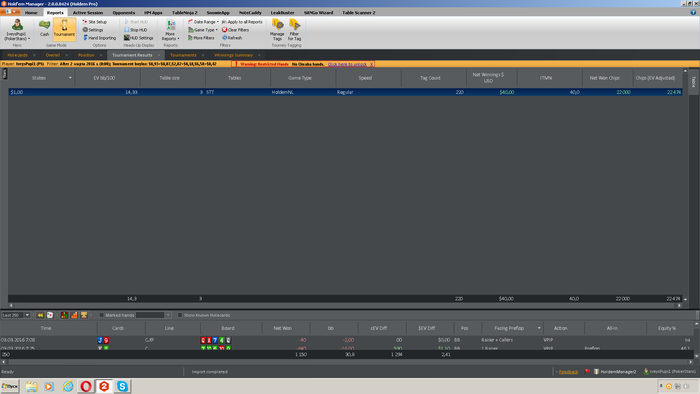Open Site Setup options

(95, 21)
